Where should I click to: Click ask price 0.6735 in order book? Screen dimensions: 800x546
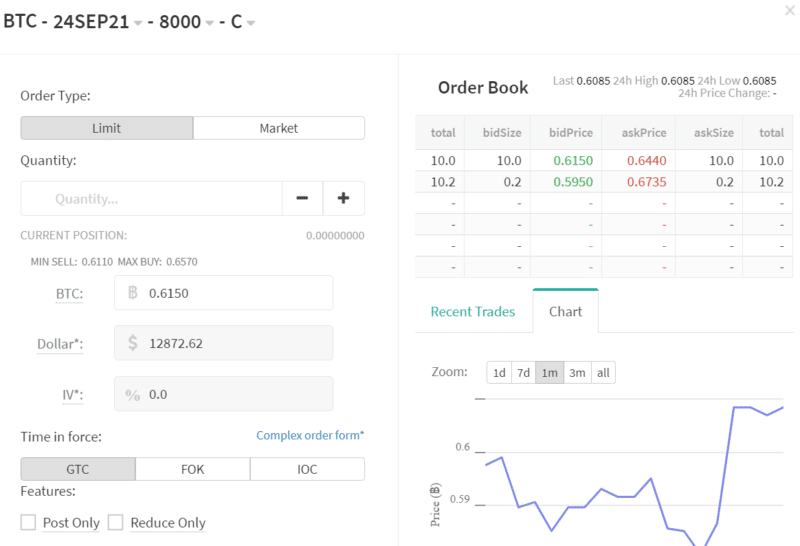(x=646, y=182)
